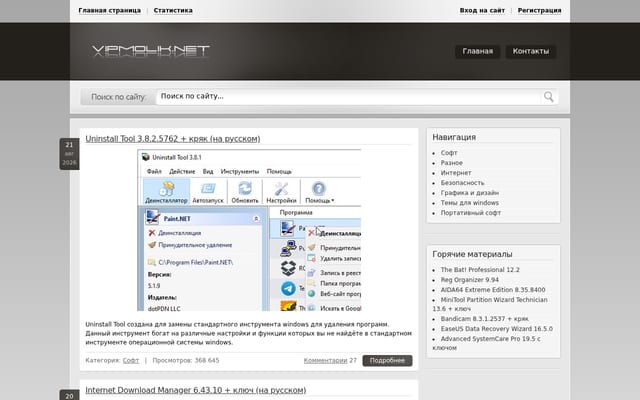Screen dimensions: 640x400
Task: Open Uninstall Tool 3.8.2.5762 article title
Action: [x=173, y=139]
